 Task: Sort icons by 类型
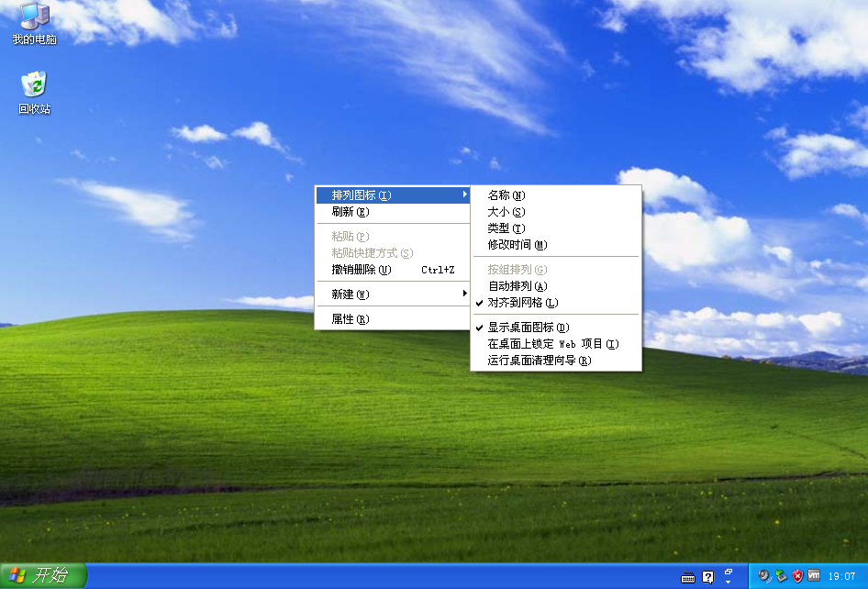[556, 228]
